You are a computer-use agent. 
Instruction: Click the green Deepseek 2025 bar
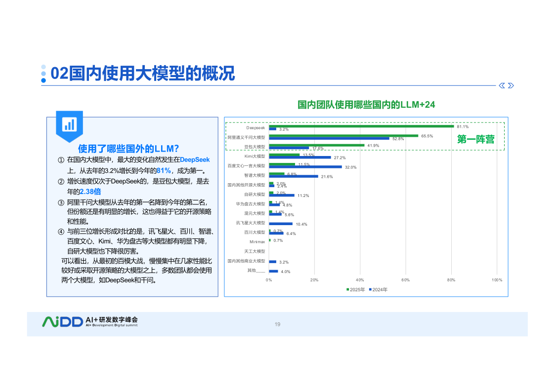pos(361,126)
